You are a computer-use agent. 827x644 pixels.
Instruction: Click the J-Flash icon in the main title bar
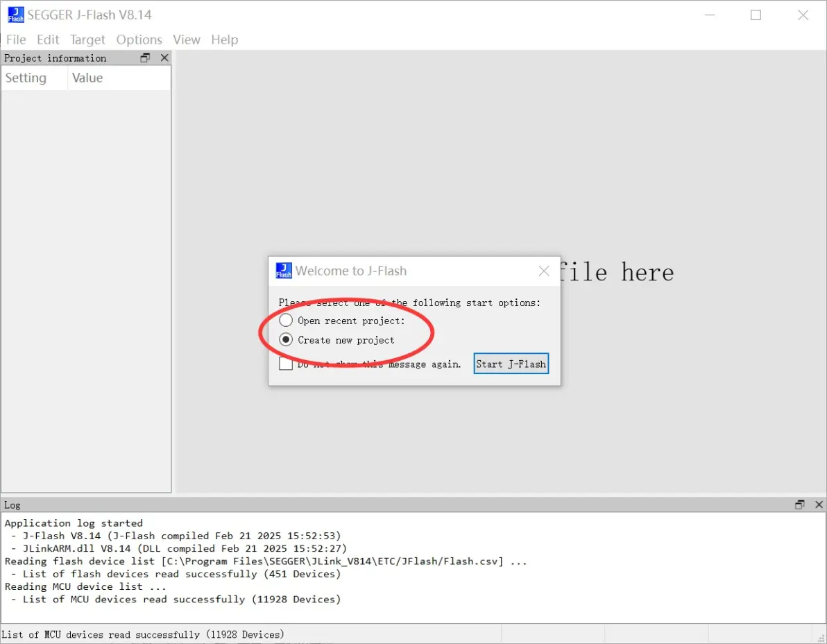coord(16,15)
